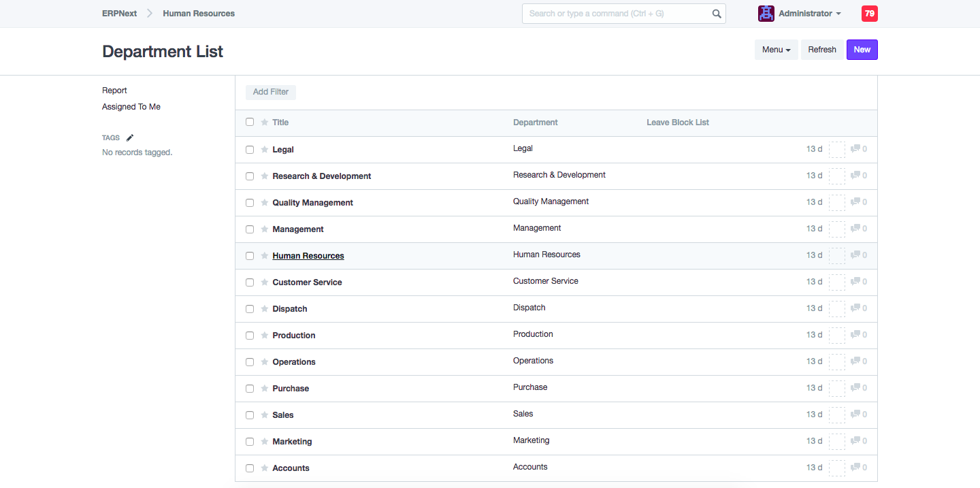The height and width of the screenshot is (488, 980).
Task: Open notifications badge showing 79
Action: pos(869,14)
